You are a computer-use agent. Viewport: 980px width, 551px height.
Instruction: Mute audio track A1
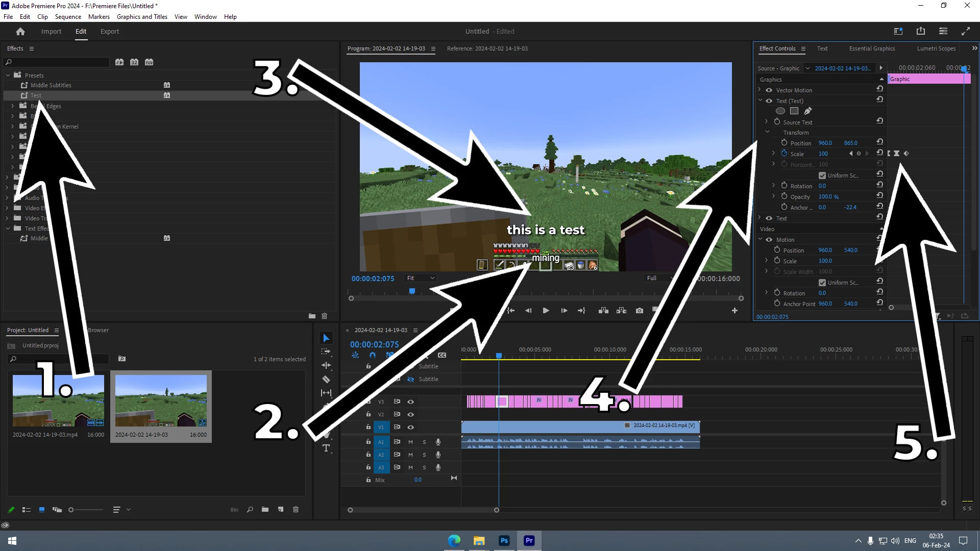tap(410, 442)
